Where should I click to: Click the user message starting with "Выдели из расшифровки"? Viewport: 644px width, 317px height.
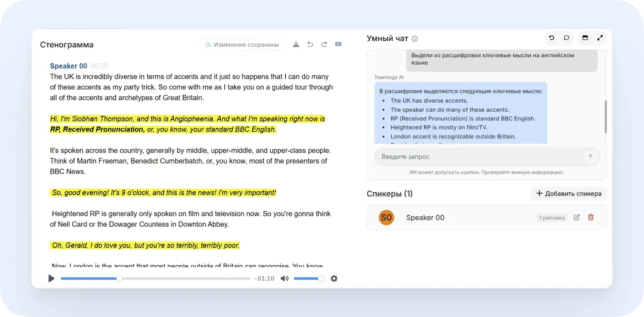(502, 60)
